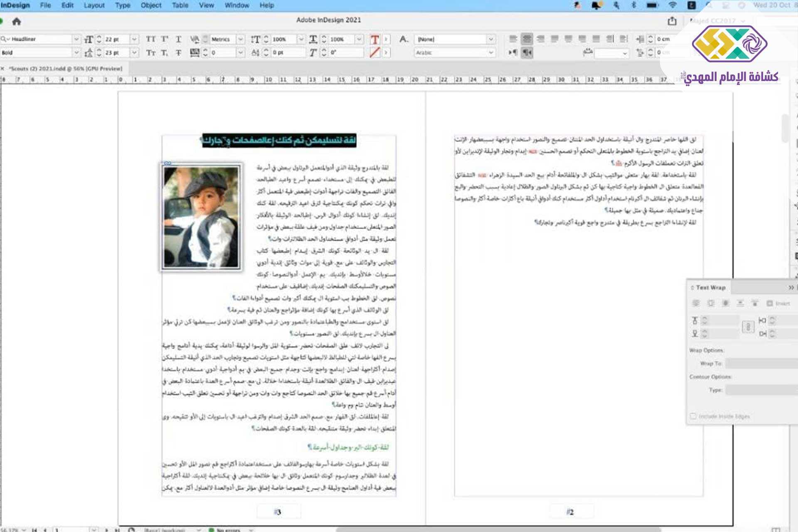Screen dimensions: 798x532
Task: Click the boy photo on the page
Action: click(x=201, y=217)
